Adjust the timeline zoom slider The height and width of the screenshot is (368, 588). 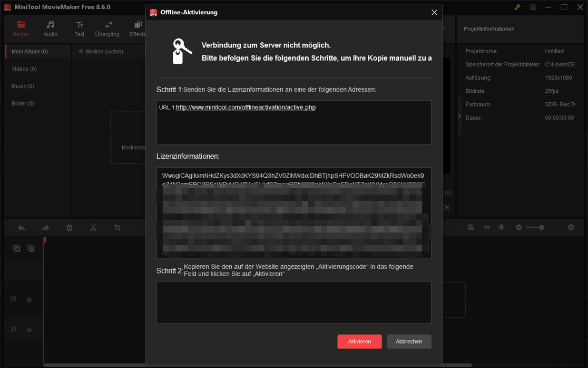tap(542, 227)
